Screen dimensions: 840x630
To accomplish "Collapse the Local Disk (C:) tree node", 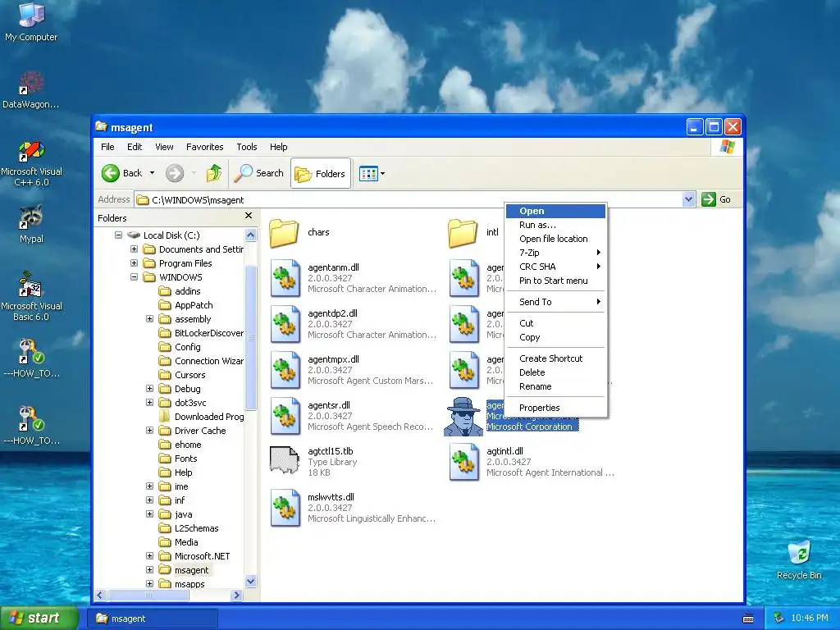I will tap(118, 235).
